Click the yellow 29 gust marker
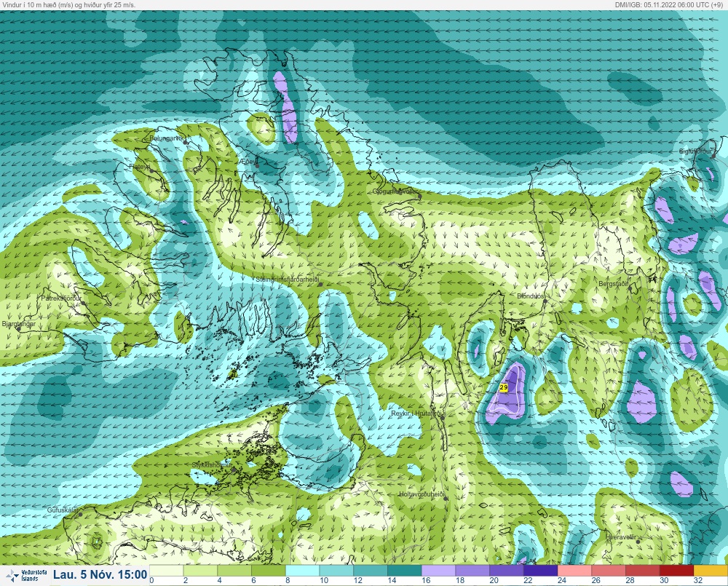This screenshot has width=728, height=586. tap(504, 387)
